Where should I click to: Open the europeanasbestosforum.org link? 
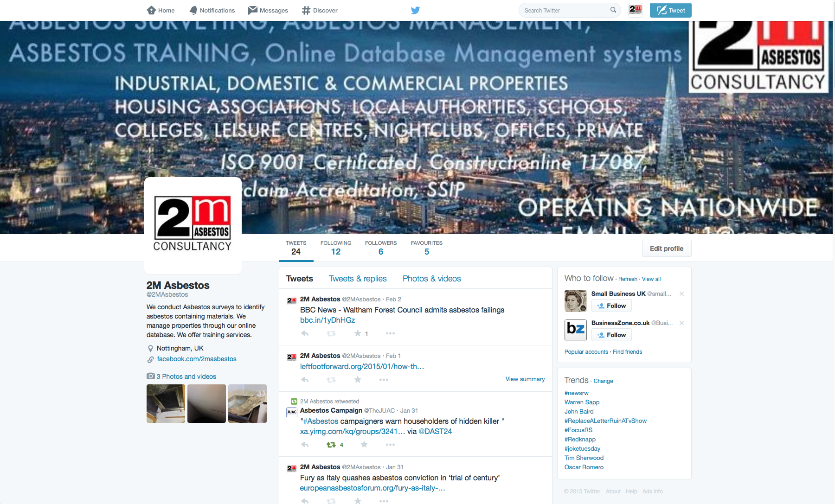pyautogui.click(x=373, y=488)
